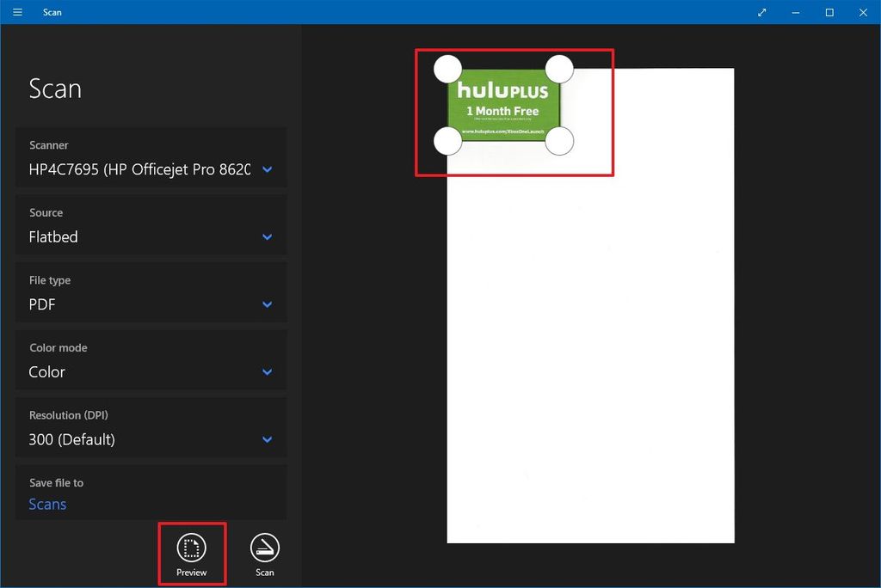Viewport: 881px width, 588px height.
Task: Click the Scan app title in the title bar
Action: (52, 12)
